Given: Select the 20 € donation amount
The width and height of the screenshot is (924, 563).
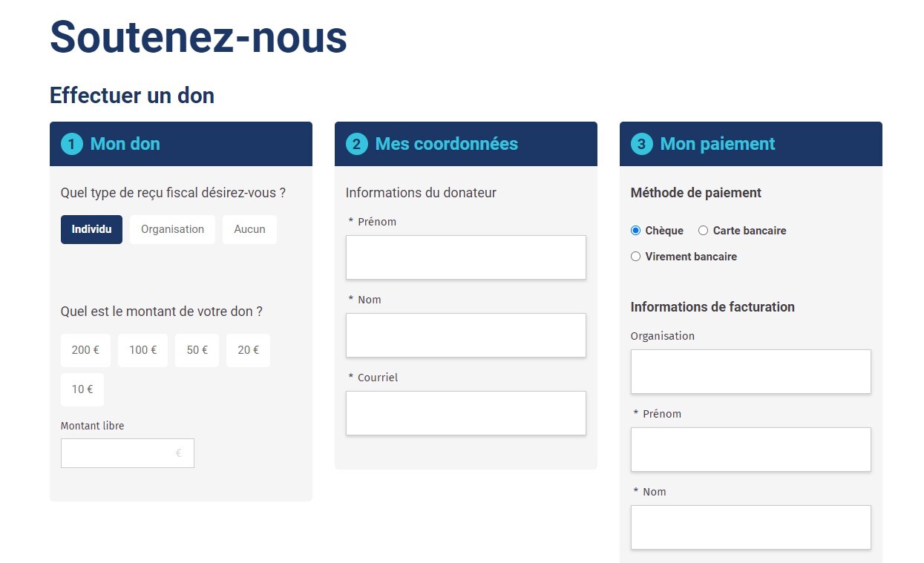Looking at the screenshot, I should click(x=248, y=350).
